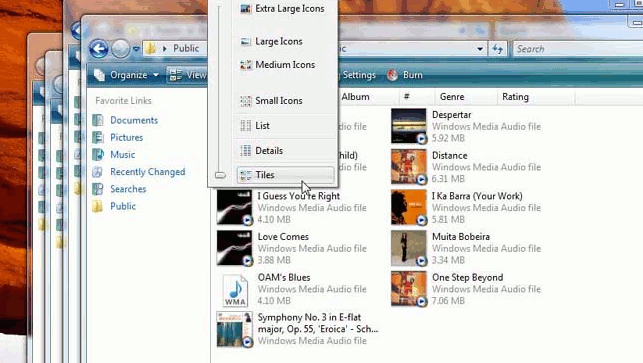Open Recently Changed favorite link
This screenshot has width=643, height=363.
(x=148, y=172)
